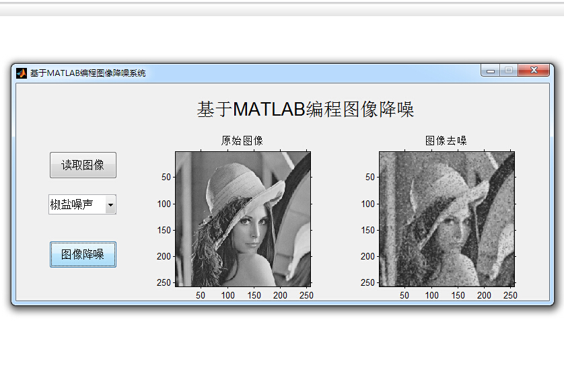564x392 pixels.
Task: Click the 图像降噪 button
Action: [83, 254]
